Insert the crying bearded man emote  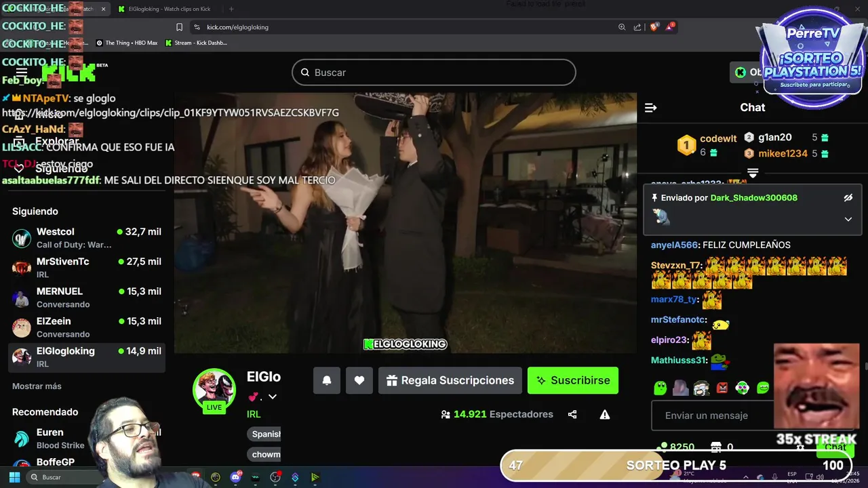coord(701,388)
